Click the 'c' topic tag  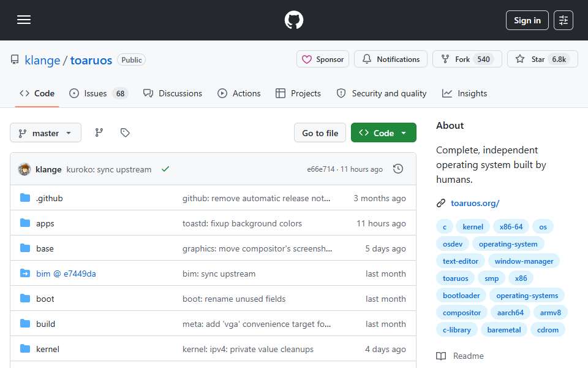click(445, 227)
